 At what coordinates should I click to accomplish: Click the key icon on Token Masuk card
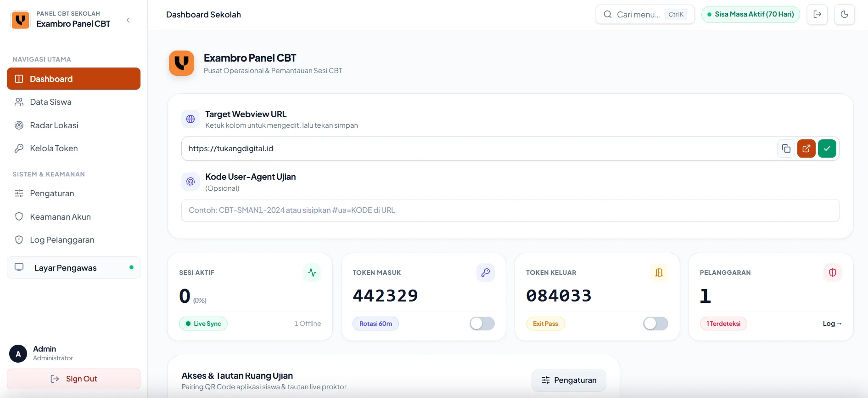tap(486, 273)
